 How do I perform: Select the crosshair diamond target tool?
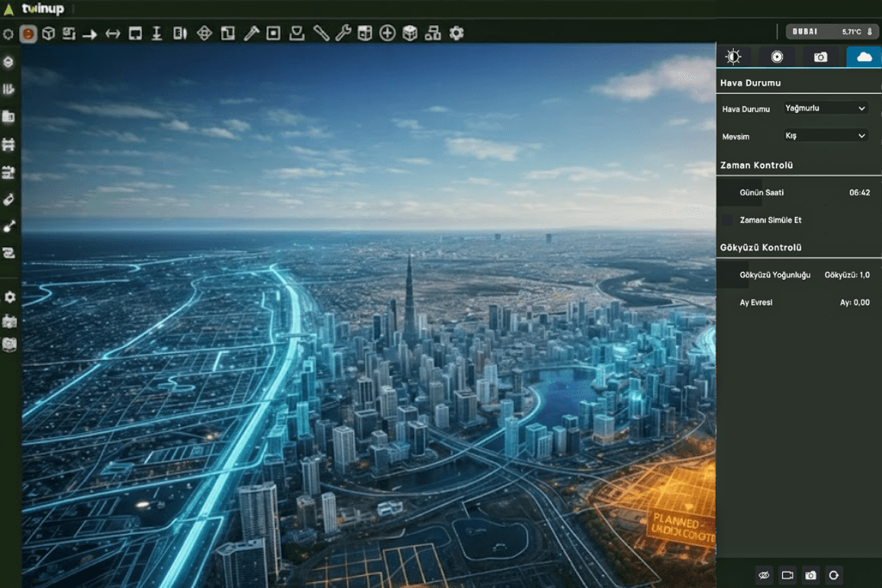point(205,34)
